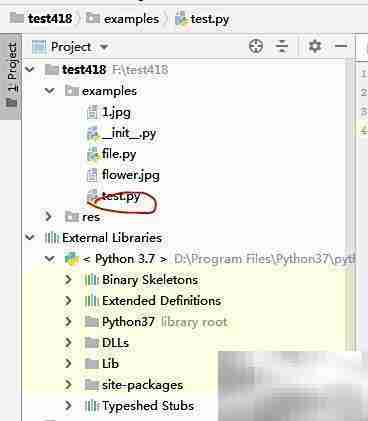Click the collapse all icon in Project toolbar
The height and width of the screenshot is (421, 368).
pyautogui.click(x=282, y=46)
